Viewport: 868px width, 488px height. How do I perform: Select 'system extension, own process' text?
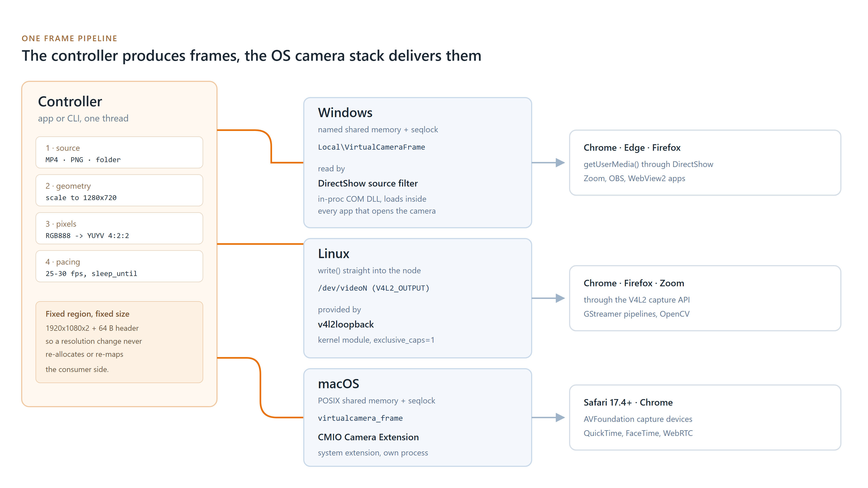click(373, 453)
